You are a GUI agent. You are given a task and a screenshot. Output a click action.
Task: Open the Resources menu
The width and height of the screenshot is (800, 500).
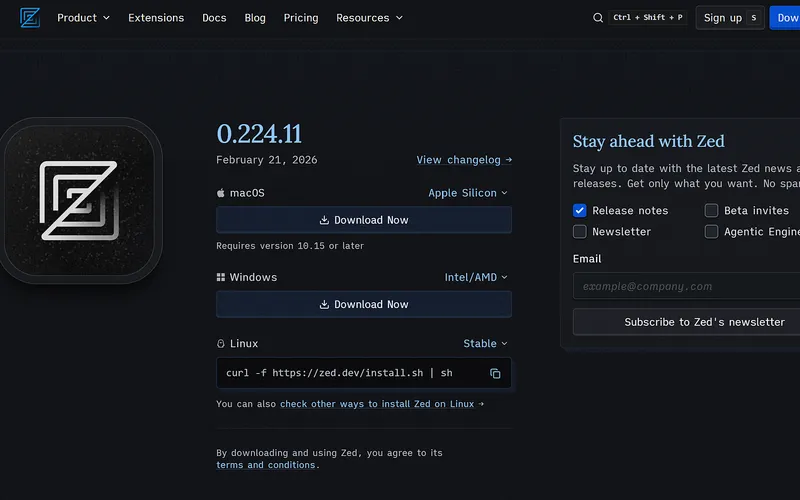coord(369,18)
